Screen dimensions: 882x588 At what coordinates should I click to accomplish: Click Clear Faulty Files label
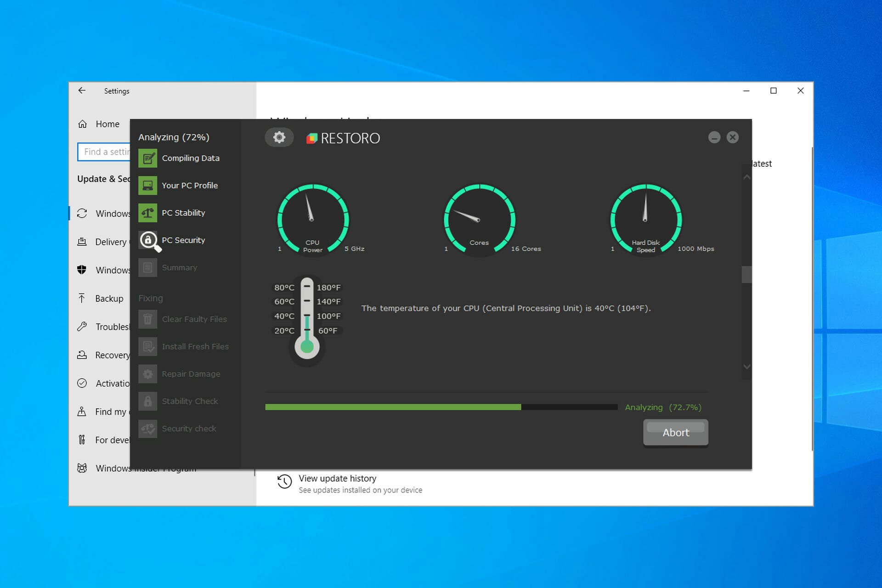pyautogui.click(x=194, y=319)
